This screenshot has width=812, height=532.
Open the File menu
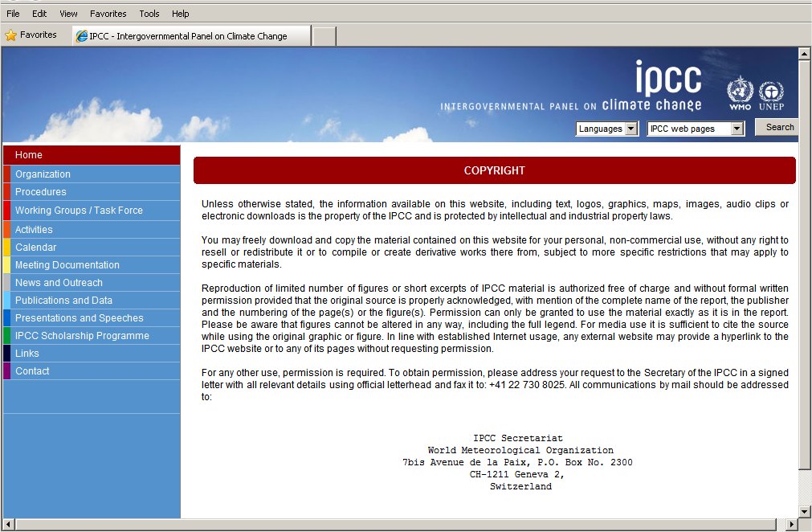(x=13, y=14)
